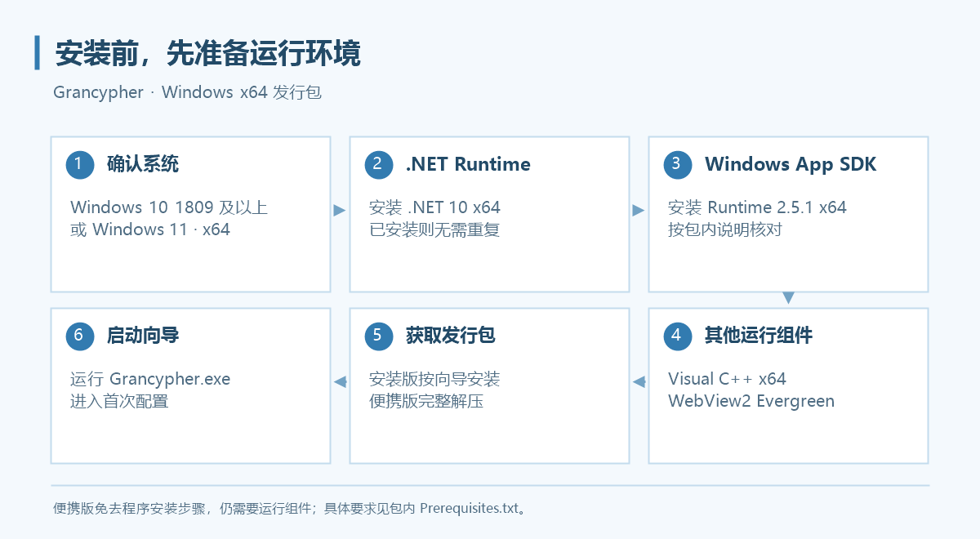Click the line 或 Windows 11 · x64

(x=150, y=229)
